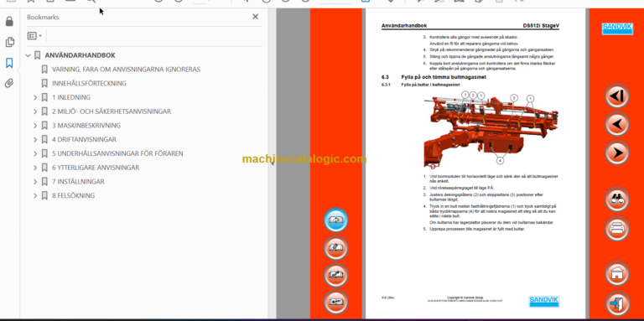
Task: Open the 4 DRIFTANVISNINGAR bookmark
Action: coord(84,140)
